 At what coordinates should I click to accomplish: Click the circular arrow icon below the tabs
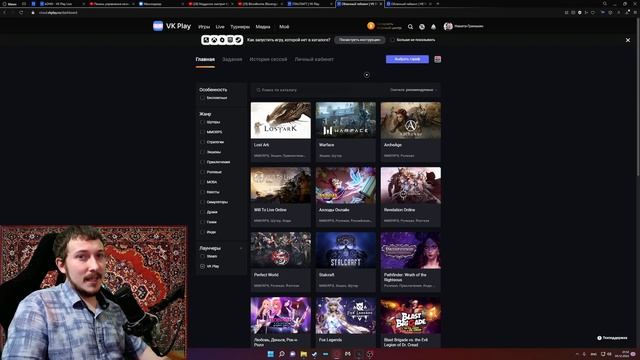(x=367, y=75)
